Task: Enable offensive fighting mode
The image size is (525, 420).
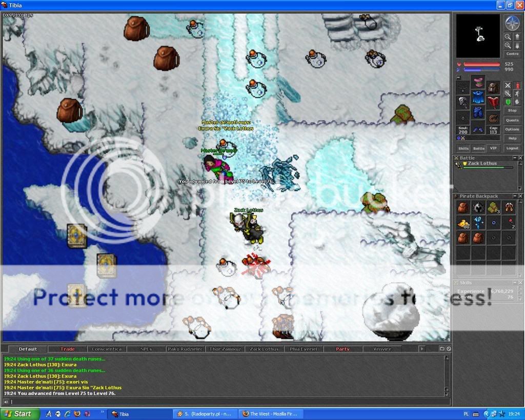Action: [508, 86]
